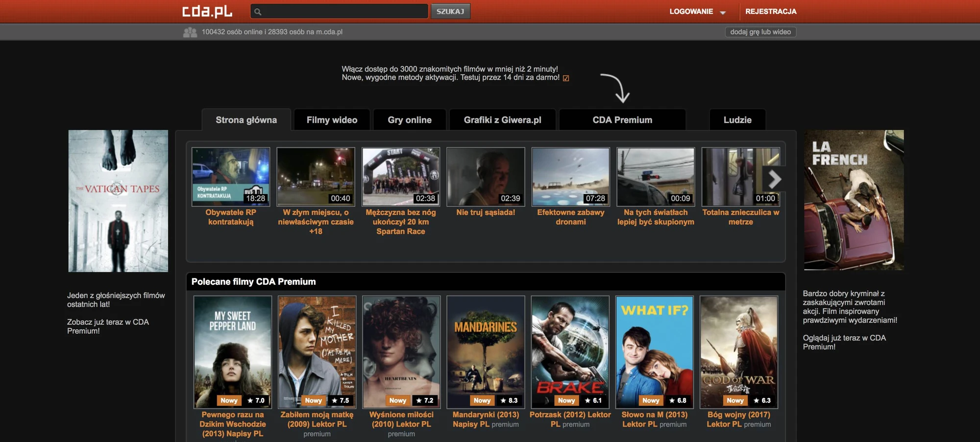Click the 14-day free trial promo text
The width and height of the screenshot is (980, 442).
(451, 73)
